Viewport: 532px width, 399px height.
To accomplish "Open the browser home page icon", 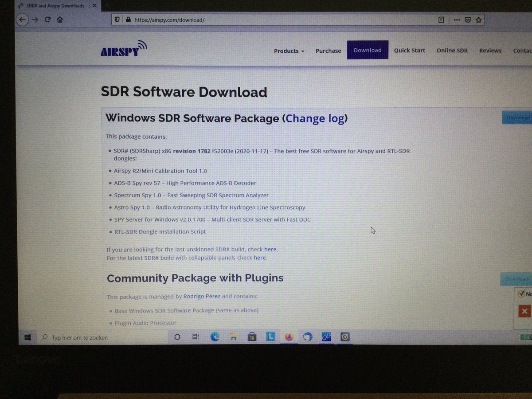I will click(x=59, y=20).
